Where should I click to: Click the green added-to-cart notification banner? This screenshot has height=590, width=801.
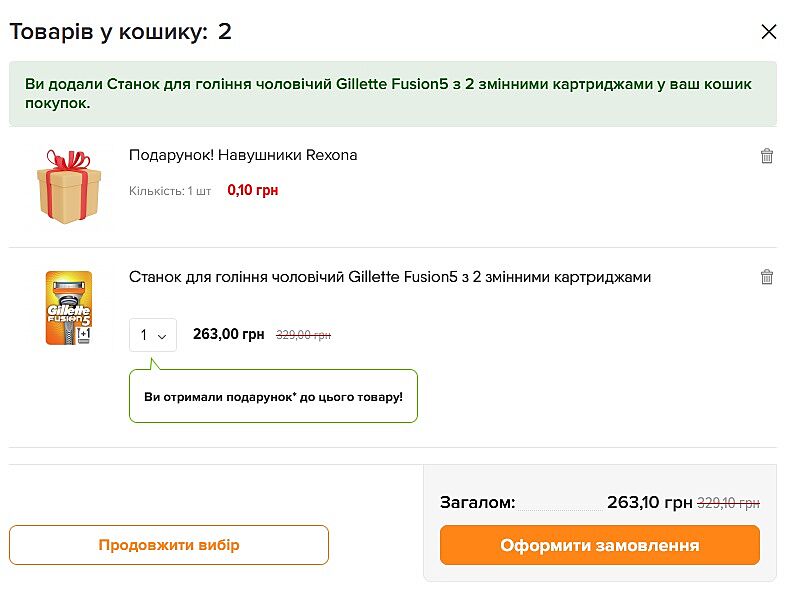[392, 94]
